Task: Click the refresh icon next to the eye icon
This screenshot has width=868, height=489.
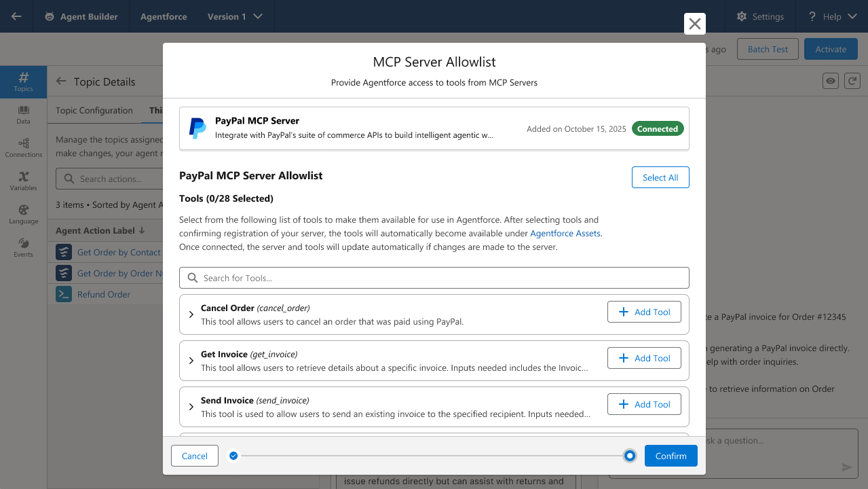Action: pyautogui.click(x=852, y=80)
